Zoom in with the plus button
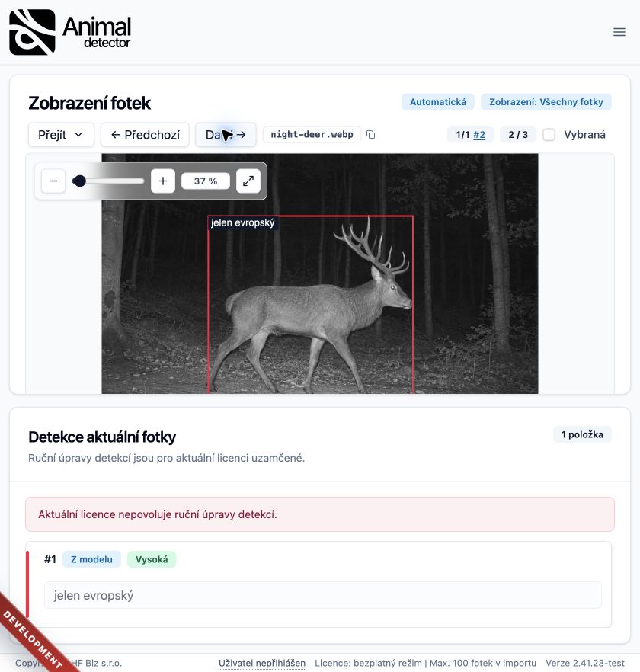The image size is (640, 672). pyautogui.click(x=163, y=181)
